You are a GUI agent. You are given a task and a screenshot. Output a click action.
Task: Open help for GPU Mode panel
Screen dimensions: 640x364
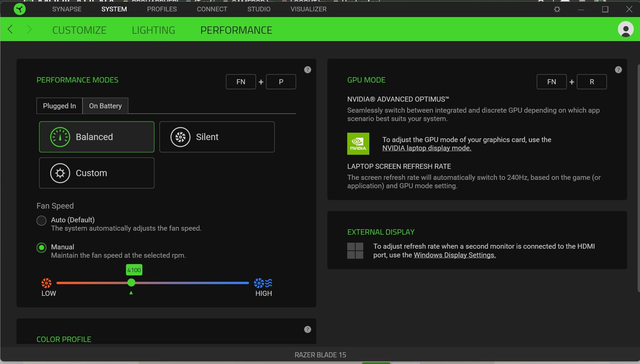618,70
